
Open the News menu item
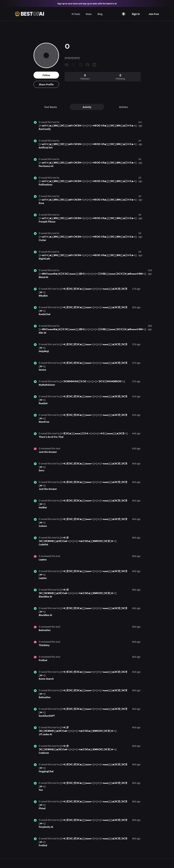(88, 14)
